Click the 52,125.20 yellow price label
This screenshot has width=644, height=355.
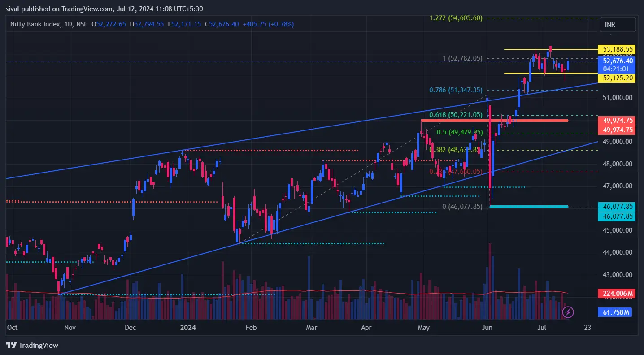618,78
